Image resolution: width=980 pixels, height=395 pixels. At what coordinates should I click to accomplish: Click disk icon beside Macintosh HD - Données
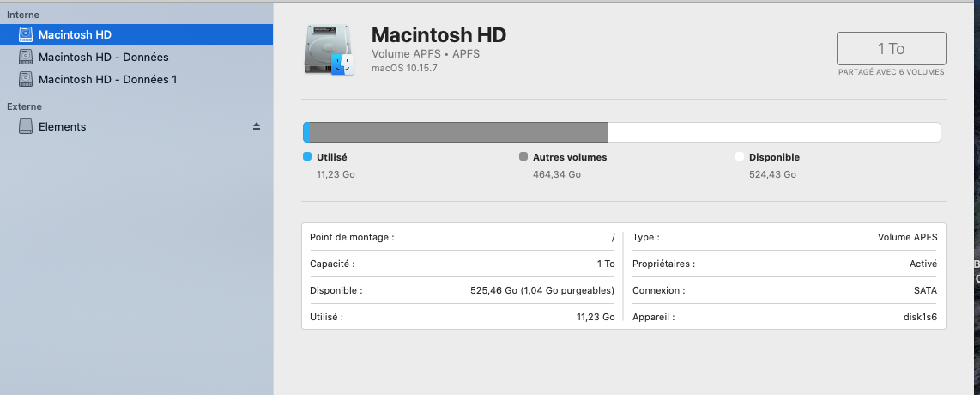[x=26, y=57]
